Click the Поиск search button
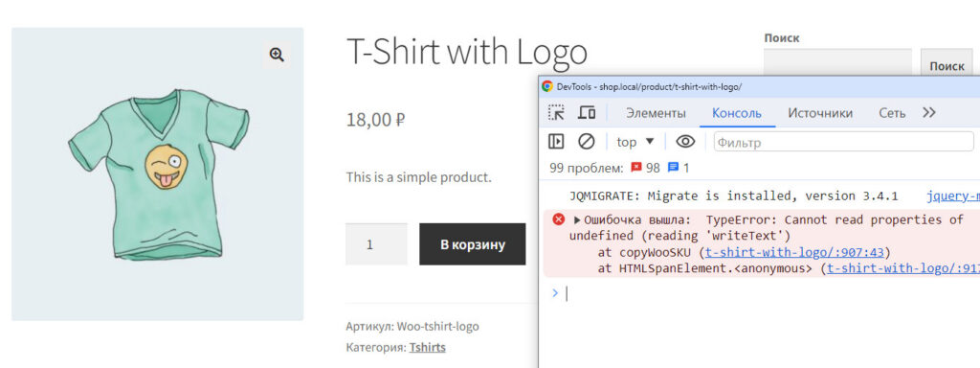The width and height of the screenshot is (980, 368). [x=947, y=66]
